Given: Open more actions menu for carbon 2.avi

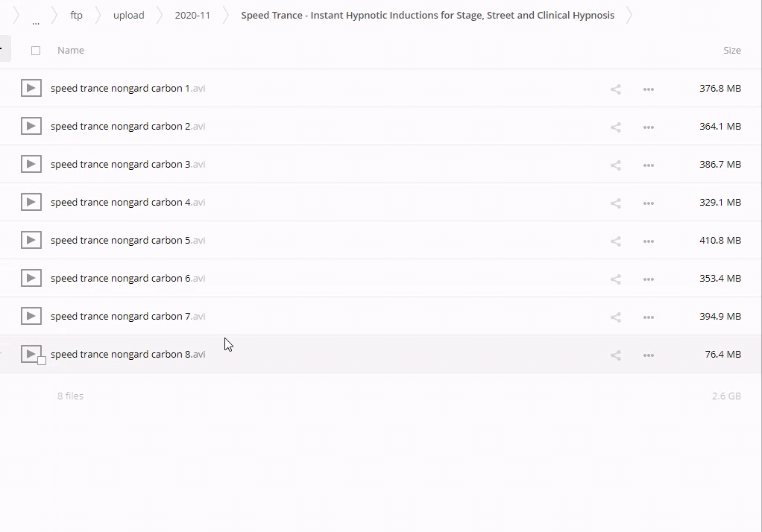Looking at the screenshot, I should (x=648, y=127).
